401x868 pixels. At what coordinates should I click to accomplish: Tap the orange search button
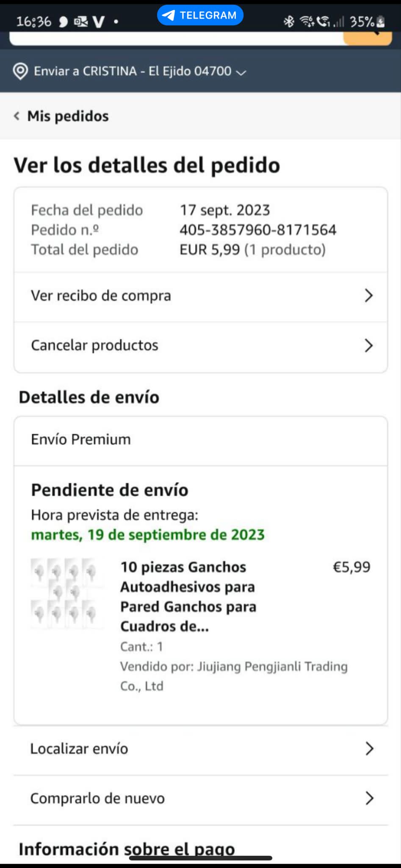click(x=368, y=39)
